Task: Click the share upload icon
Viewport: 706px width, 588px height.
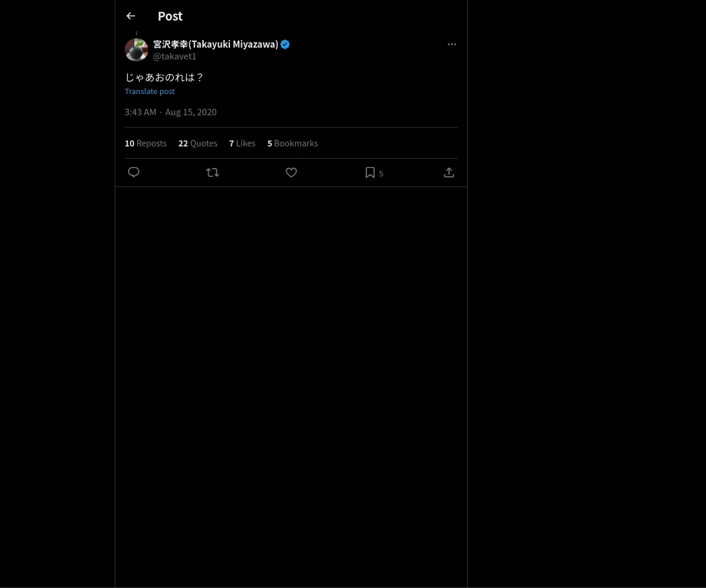Action: tap(449, 172)
